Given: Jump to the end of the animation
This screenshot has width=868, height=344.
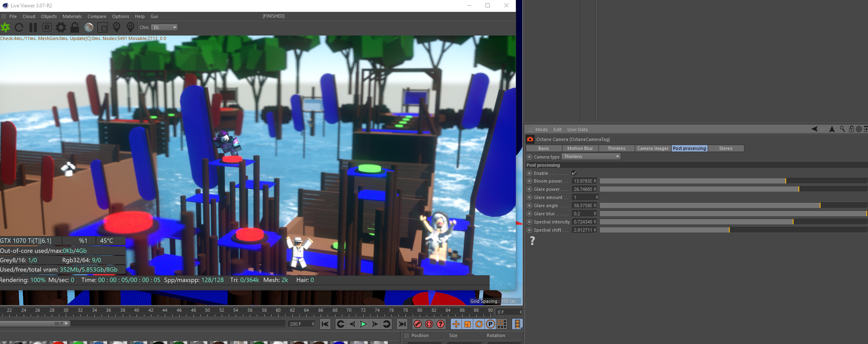Looking at the screenshot, I should pos(403,324).
